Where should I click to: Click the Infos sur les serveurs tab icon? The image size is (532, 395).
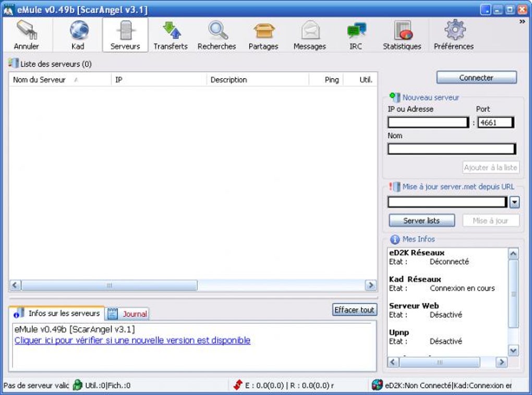(x=19, y=313)
